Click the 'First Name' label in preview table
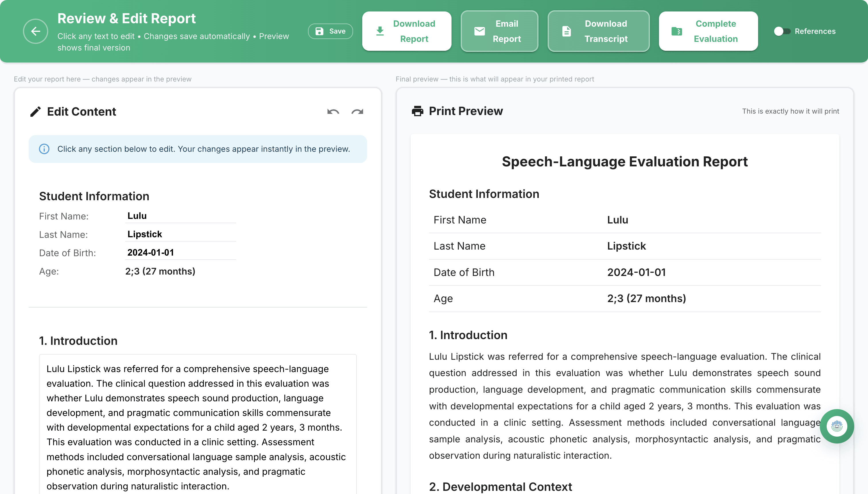 pyautogui.click(x=460, y=220)
